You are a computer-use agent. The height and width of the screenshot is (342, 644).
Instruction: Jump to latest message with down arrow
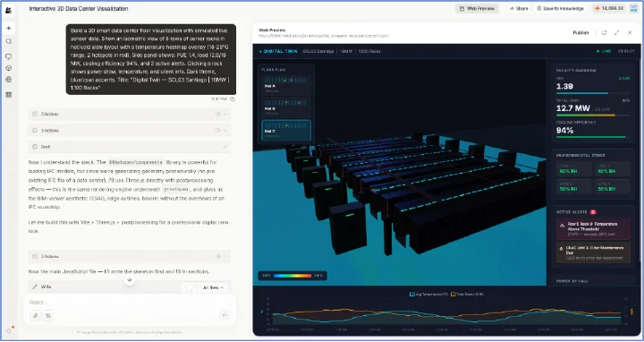click(x=130, y=279)
